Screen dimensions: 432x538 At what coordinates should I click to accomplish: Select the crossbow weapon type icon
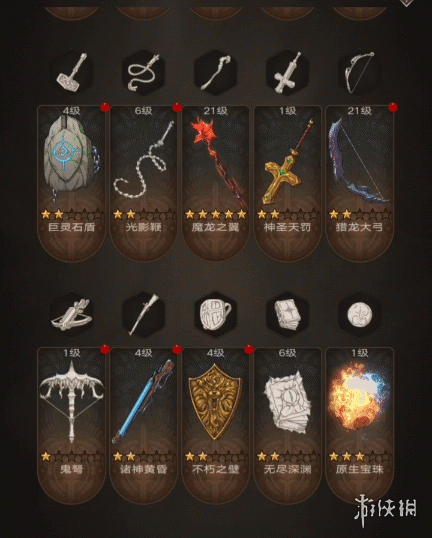point(71,315)
